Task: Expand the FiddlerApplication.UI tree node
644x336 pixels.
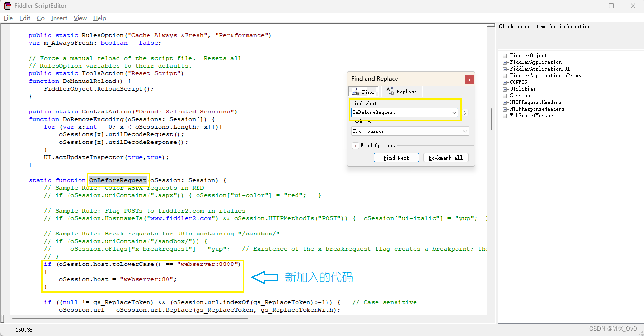Action: point(505,69)
